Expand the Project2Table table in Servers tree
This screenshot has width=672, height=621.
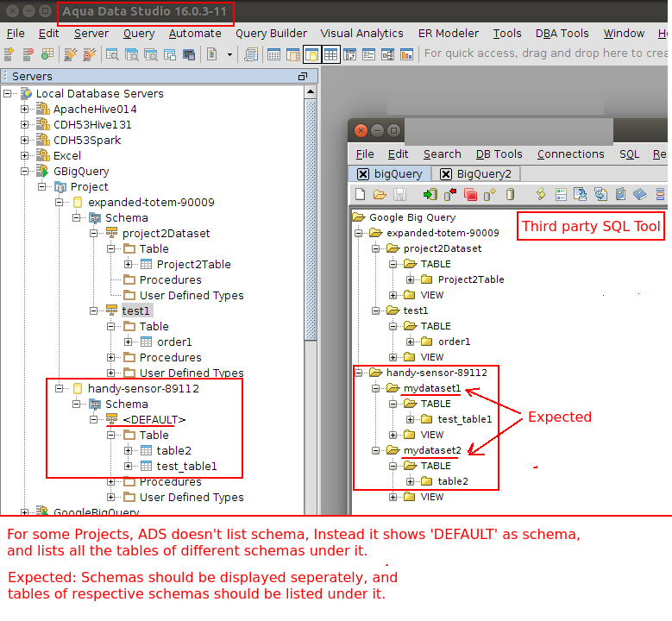(128, 265)
